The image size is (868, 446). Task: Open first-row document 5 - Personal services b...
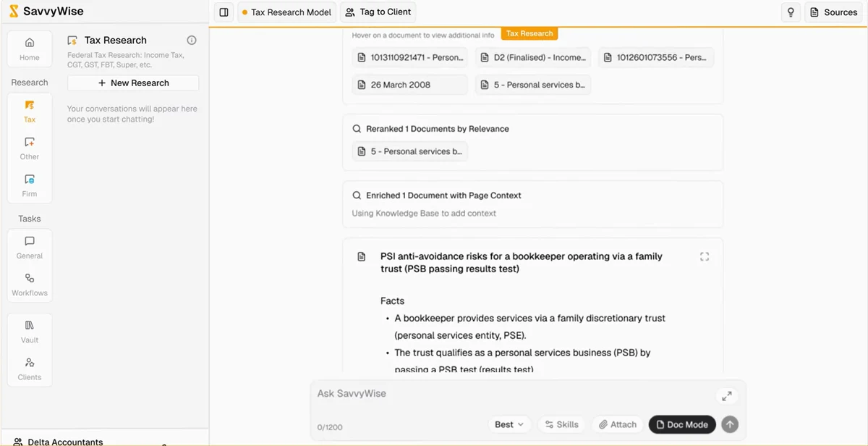[x=533, y=85]
